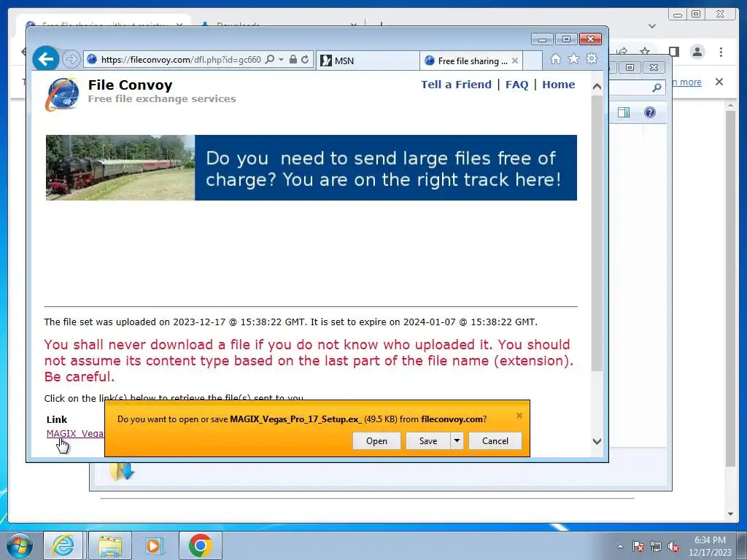Open Favorites star in IE toolbar
This screenshot has width=747, height=560.
573,58
